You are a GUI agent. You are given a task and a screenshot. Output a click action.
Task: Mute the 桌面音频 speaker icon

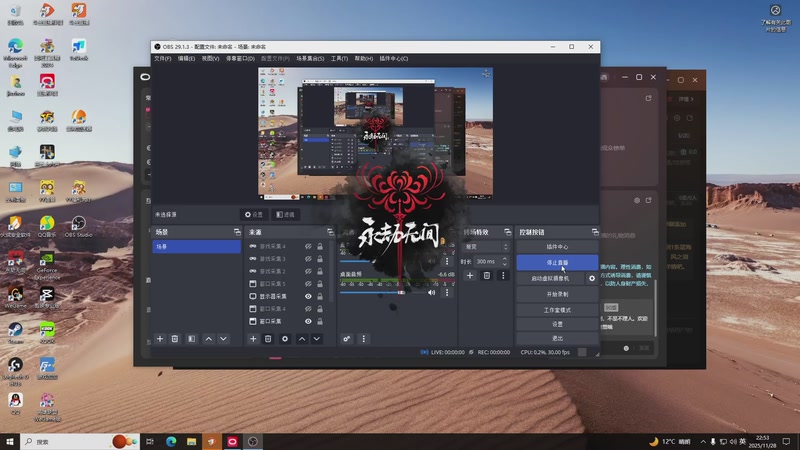(432, 292)
